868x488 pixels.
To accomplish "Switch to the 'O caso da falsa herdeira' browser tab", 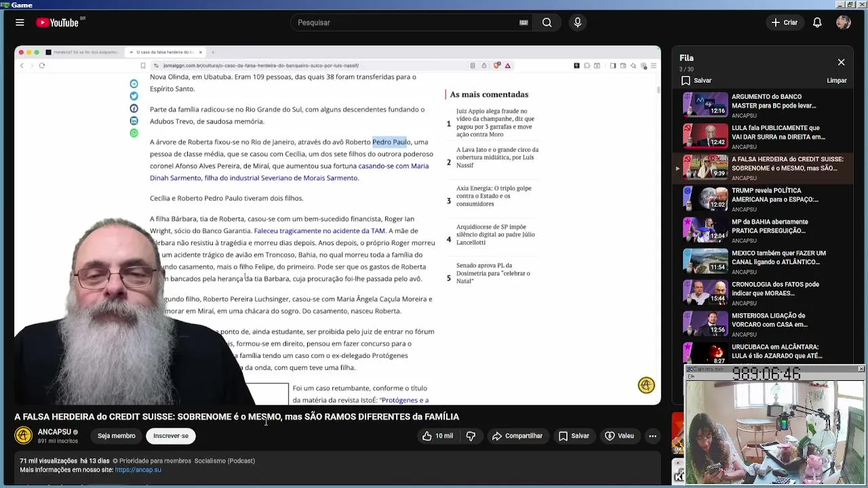I will (165, 52).
